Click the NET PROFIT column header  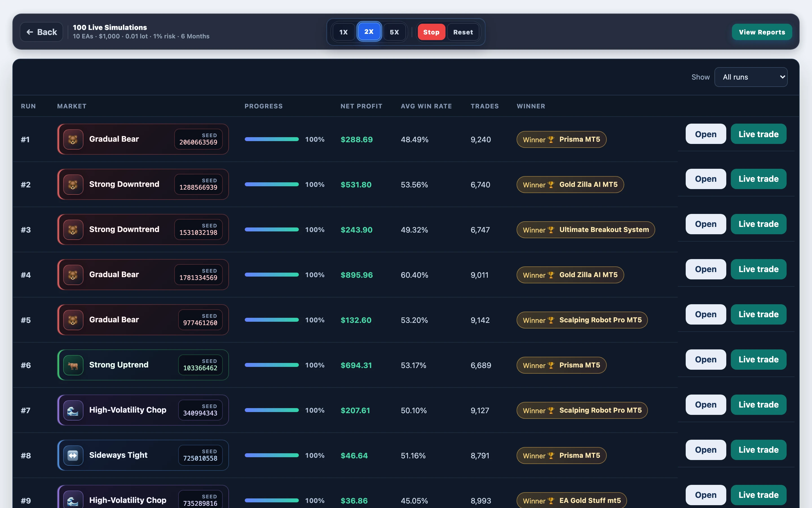pos(361,106)
